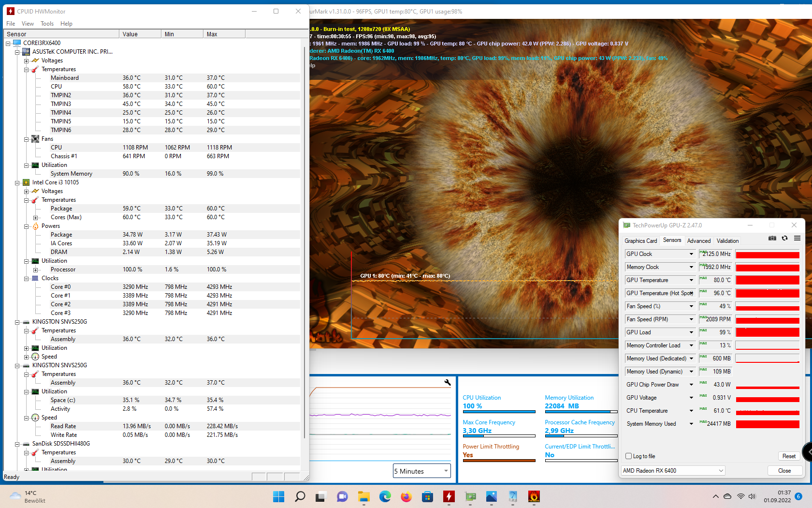Launch Firefox from the taskbar
Image resolution: width=812 pixels, height=508 pixels.
(x=406, y=496)
